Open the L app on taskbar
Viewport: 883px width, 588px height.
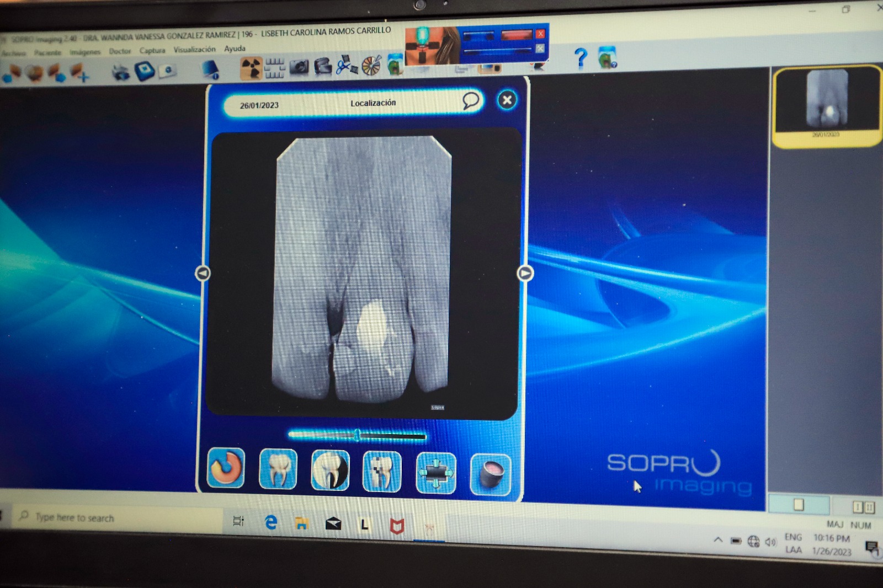pos(364,525)
